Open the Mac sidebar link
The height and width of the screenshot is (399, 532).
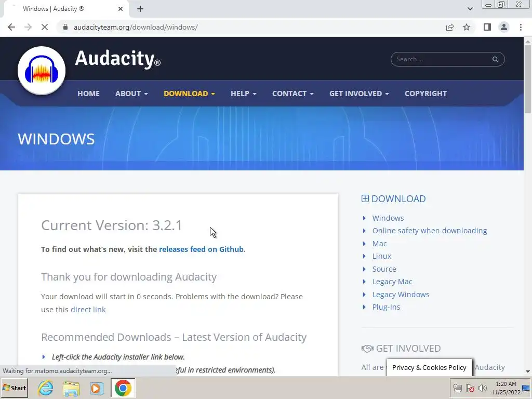coord(379,244)
